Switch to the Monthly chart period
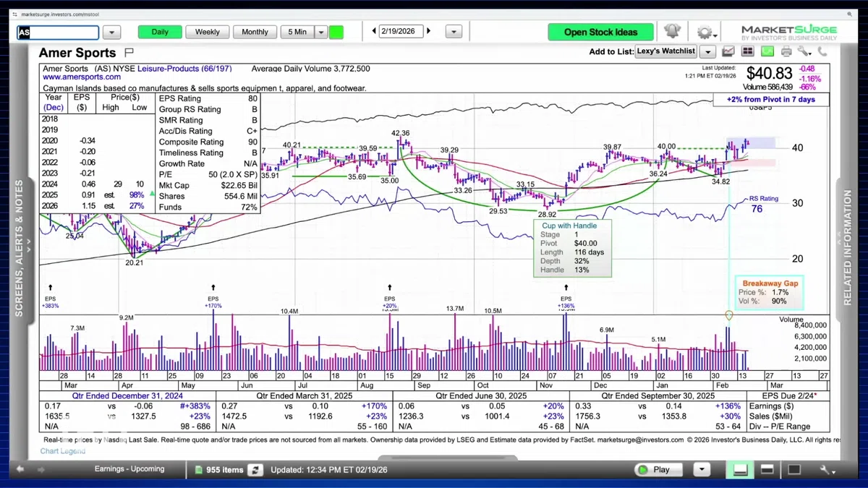The image size is (868, 488). tap(255, 32)
